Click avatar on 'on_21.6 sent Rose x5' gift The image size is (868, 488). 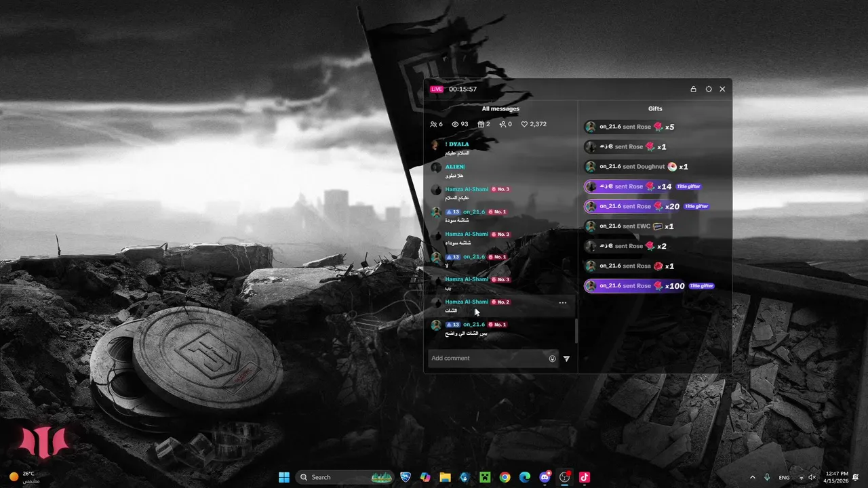591,127
